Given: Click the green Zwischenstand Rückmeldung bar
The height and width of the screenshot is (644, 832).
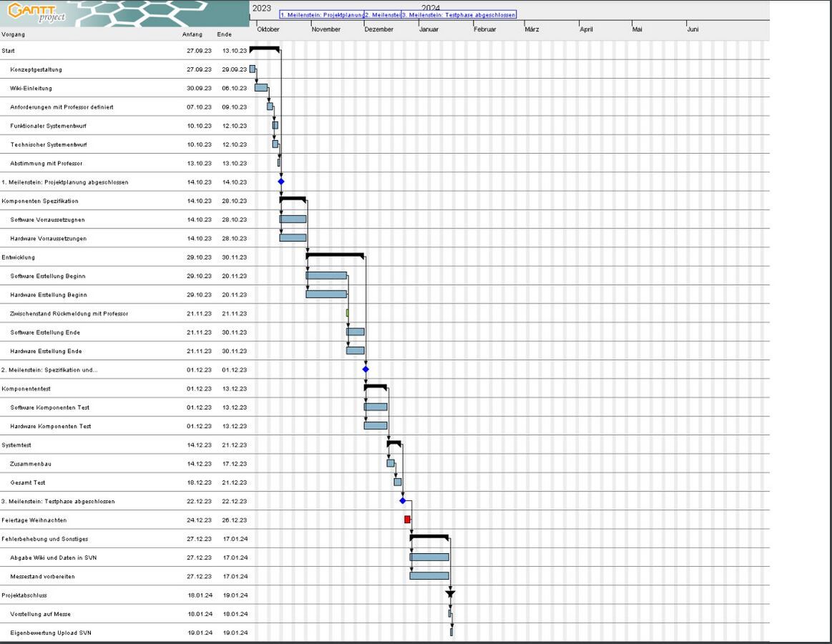Looking at the screenshot, I should pyautogui.click(x=348, y=313).
